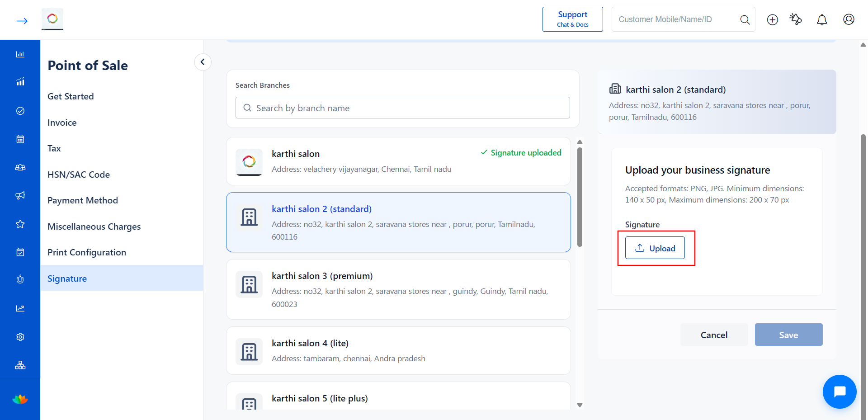Open the live chat bubble
Screen dimensions: 868x420
point(840,392)
